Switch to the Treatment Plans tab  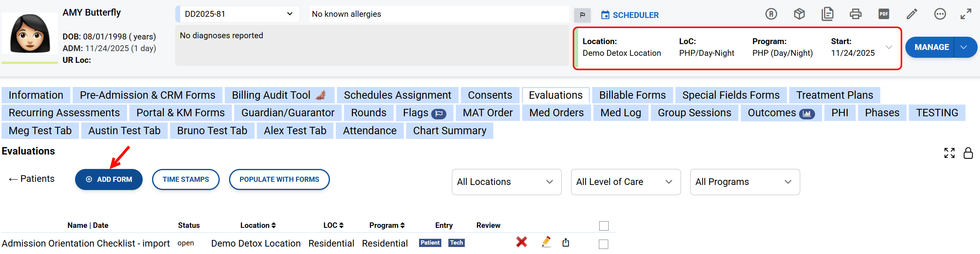(834, 95)
